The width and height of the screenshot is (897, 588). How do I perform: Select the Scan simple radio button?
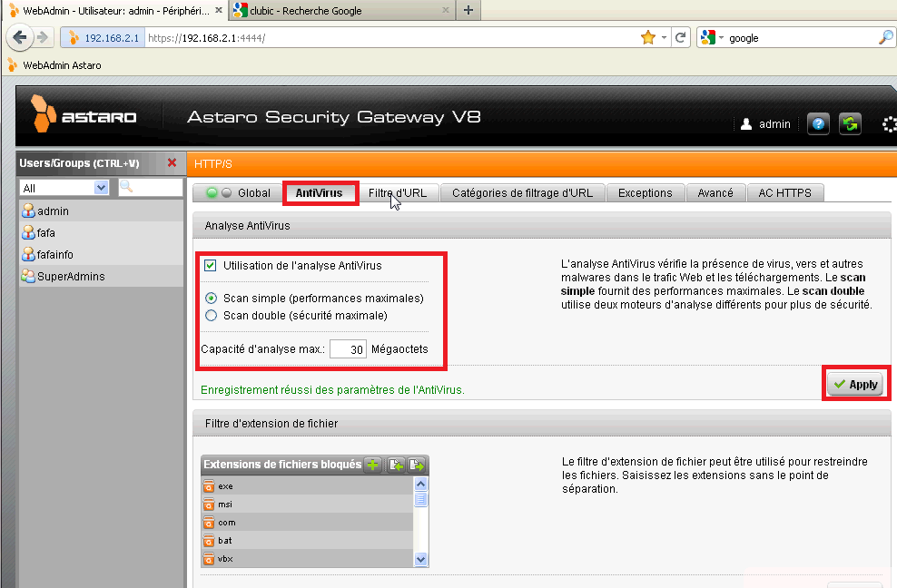212,298
